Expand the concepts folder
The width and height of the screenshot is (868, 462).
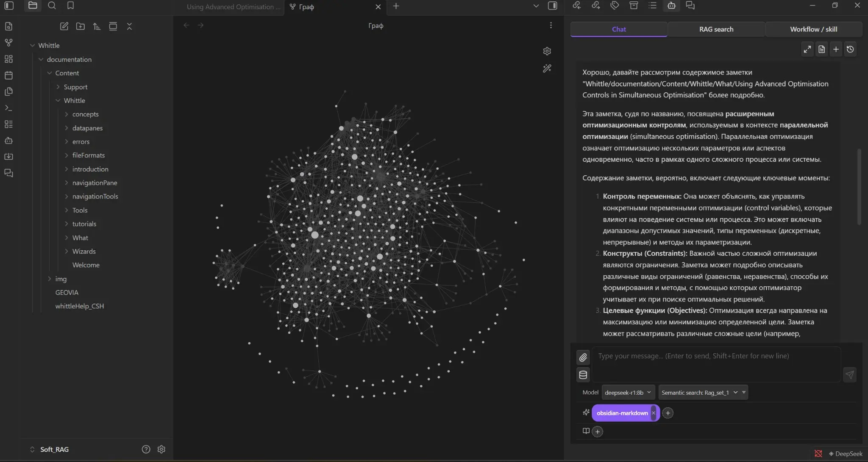point(66,114)
